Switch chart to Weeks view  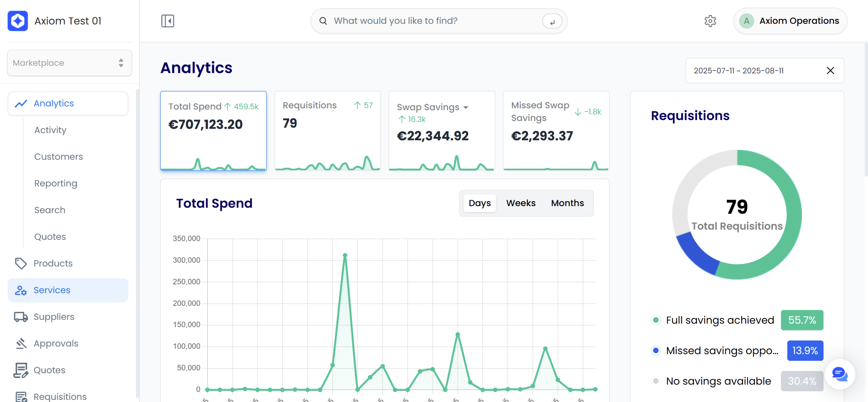(x=520, y=203)
